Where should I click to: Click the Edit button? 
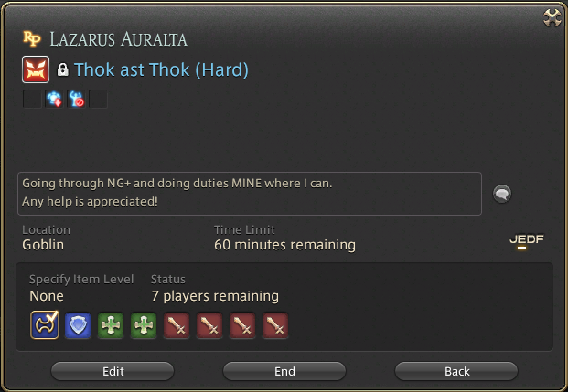click(113, 371)
